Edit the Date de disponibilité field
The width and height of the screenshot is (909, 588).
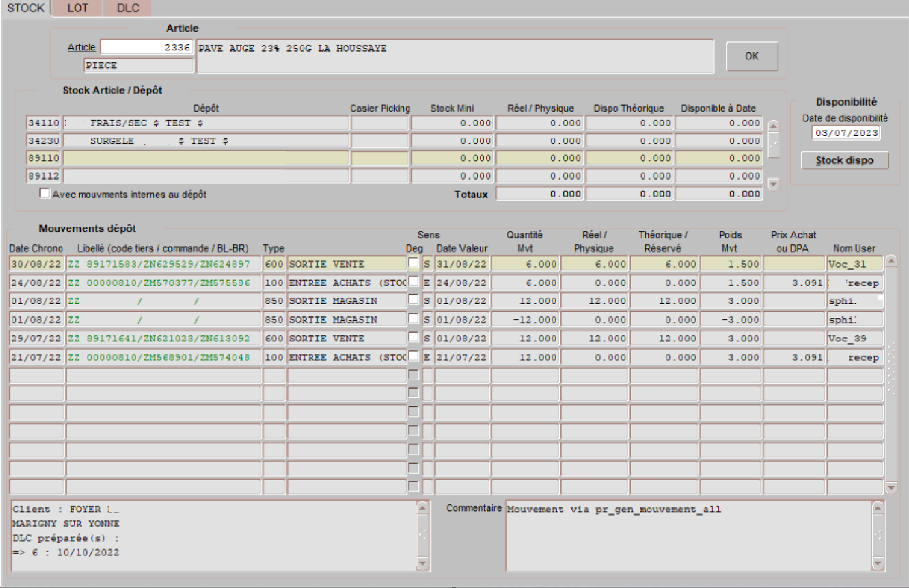846,133
